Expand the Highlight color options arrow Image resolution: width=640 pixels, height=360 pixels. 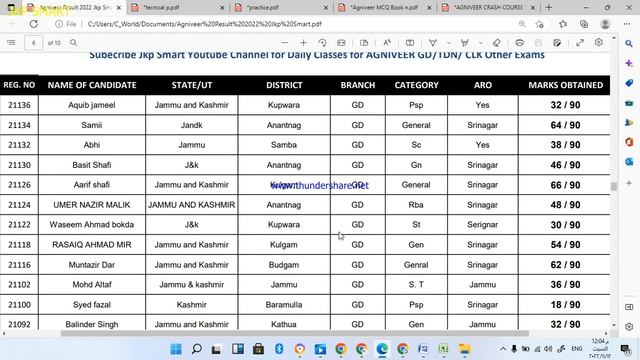point(480,42)
